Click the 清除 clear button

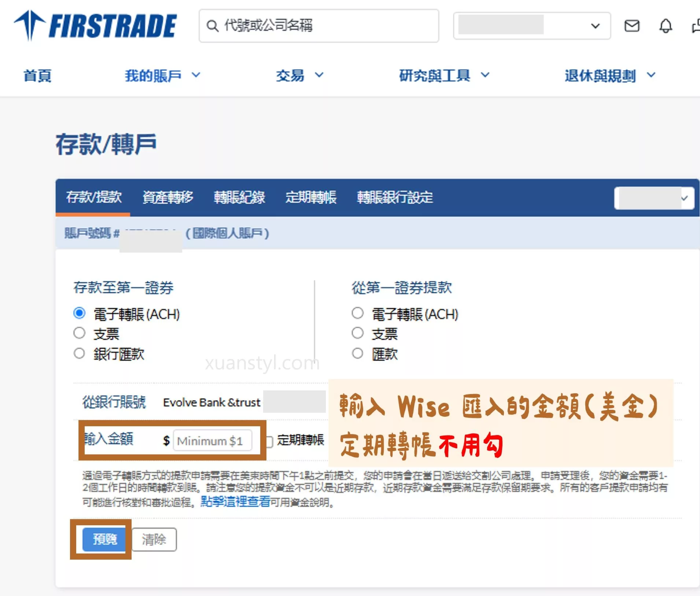coord(154,539)
